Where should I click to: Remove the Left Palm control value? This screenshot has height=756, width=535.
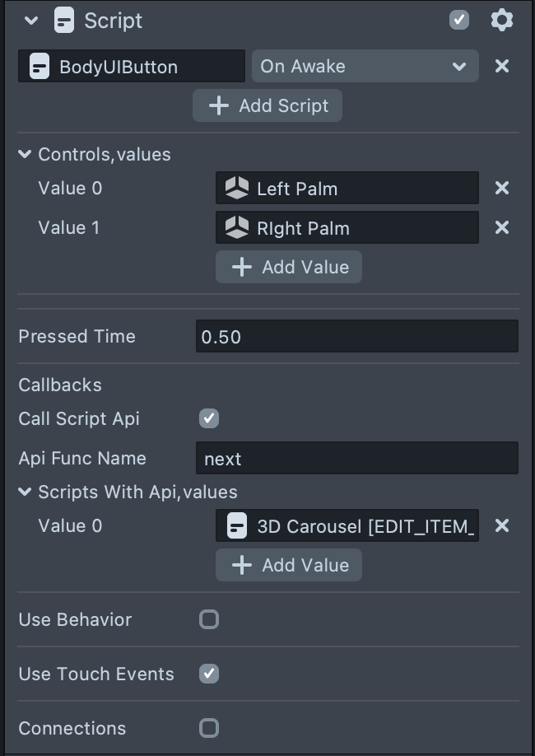click(501, 189)
